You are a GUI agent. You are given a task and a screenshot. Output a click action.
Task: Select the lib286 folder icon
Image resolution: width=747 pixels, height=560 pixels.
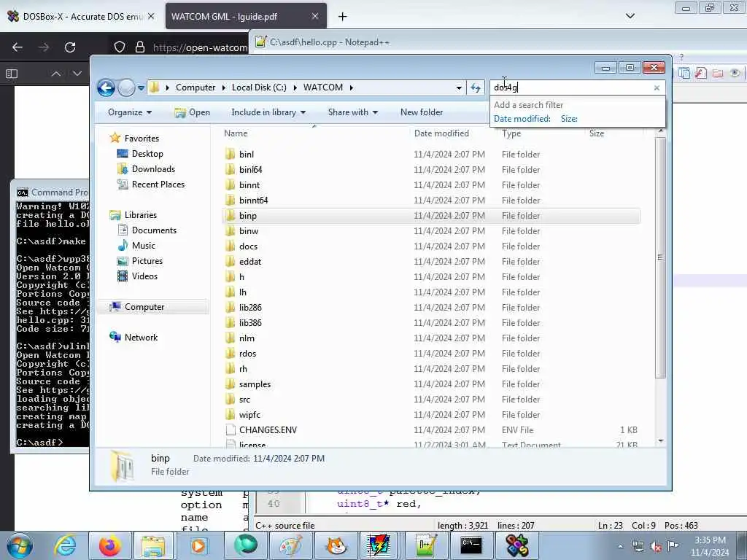(230, 307)
